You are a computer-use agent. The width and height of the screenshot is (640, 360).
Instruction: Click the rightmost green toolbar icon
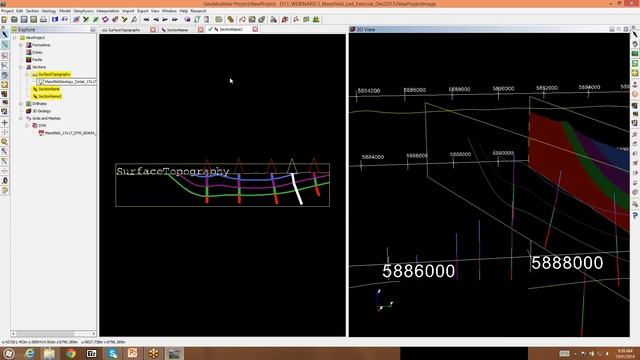pyautogui.click(x=316, y=20)
